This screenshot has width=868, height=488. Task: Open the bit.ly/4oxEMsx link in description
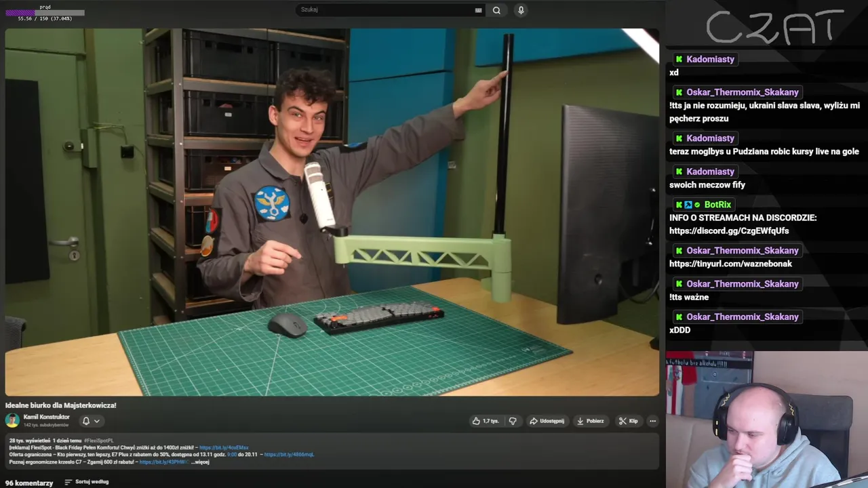tap(224, 447)
